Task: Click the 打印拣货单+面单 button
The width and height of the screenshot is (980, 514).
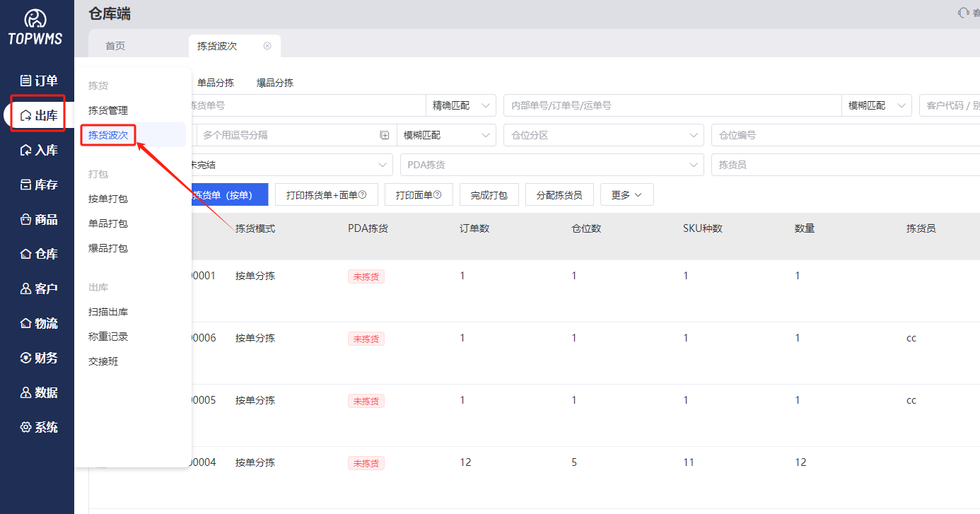Action: [327, 195]
